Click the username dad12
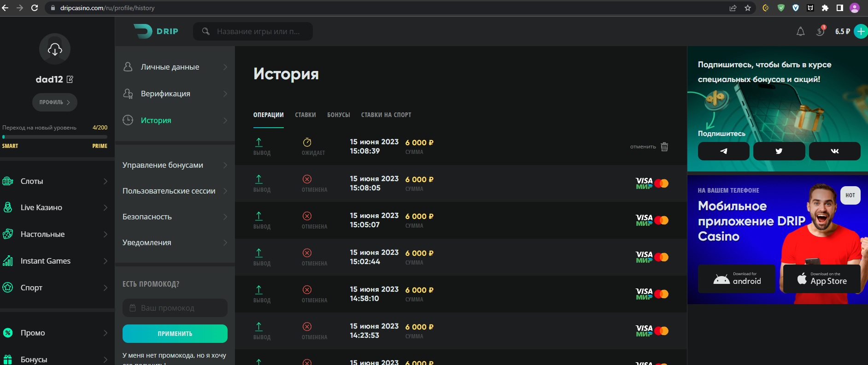868x365 pixels. [x=49, y=79]
